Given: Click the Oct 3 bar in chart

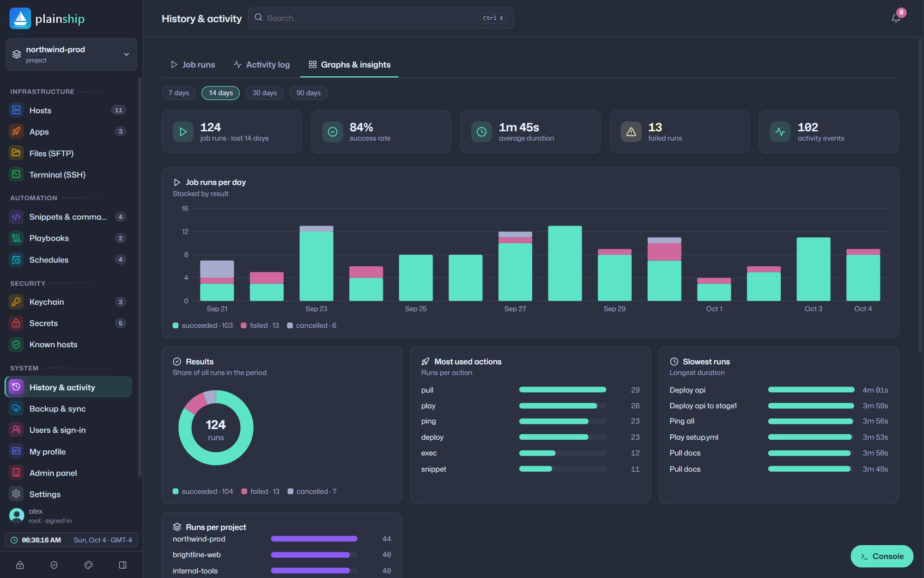Looking at the screenshot, I should (814, 269).
